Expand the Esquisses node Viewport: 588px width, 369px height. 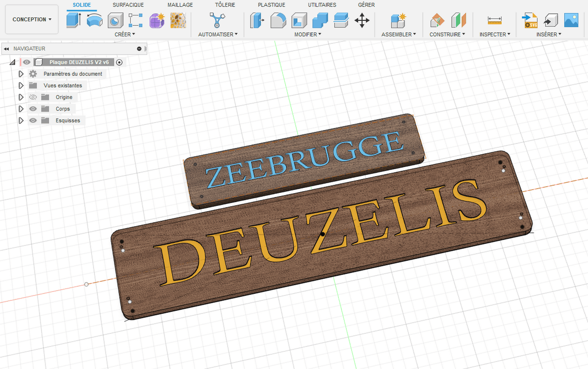21,120
